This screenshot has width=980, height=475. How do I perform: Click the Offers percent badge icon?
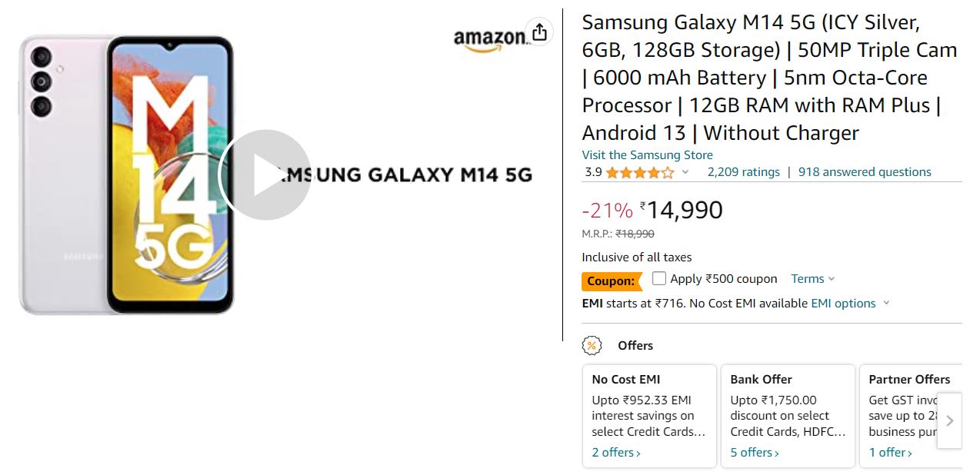click(592, 346)
